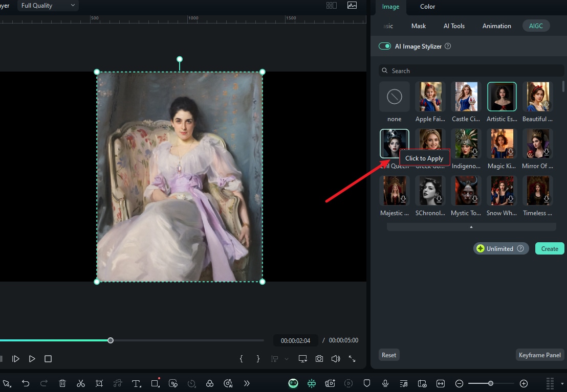Record voiceover with microphone icon
This screenshot has width=567, height=392.
click(x=385, y=383)
